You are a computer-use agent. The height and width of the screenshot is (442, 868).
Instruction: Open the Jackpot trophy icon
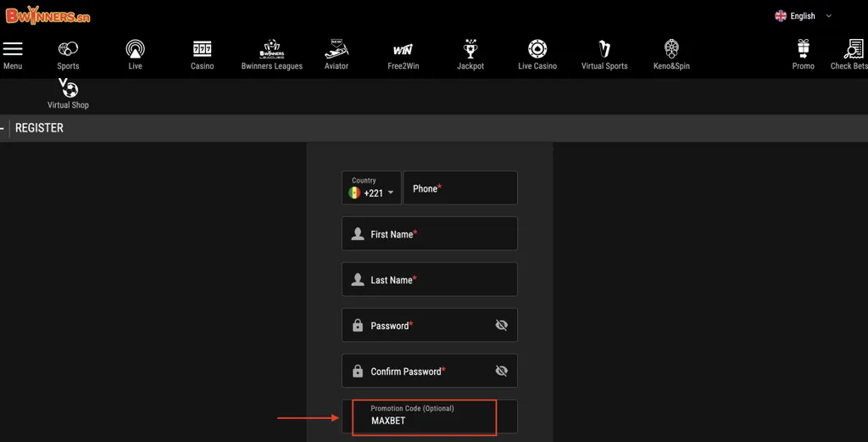pos(470,49)
